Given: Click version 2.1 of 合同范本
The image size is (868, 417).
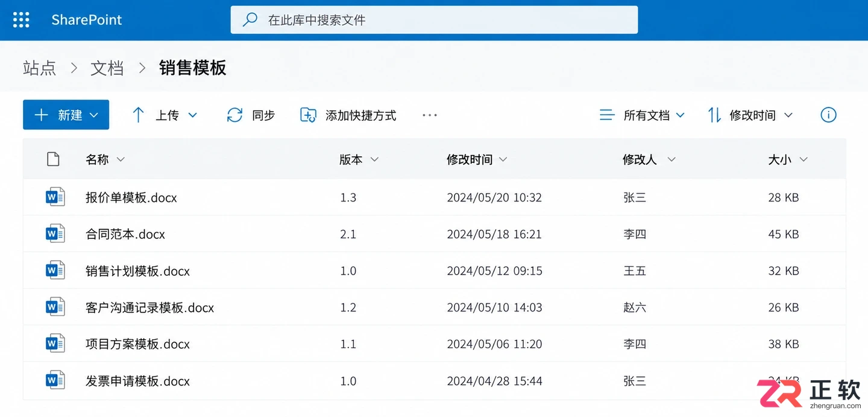Looking at the screenshot, I should tap(348, 234).
